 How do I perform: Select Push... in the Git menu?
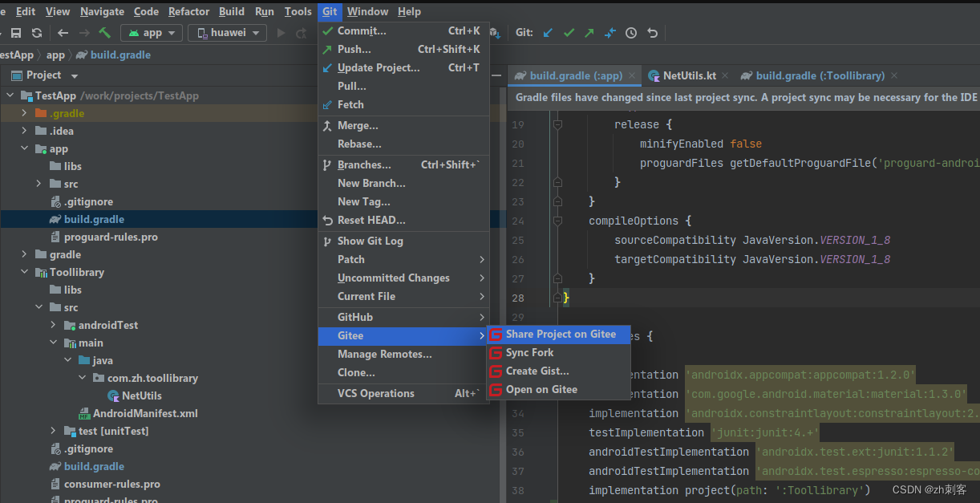[x=403, y=49]
